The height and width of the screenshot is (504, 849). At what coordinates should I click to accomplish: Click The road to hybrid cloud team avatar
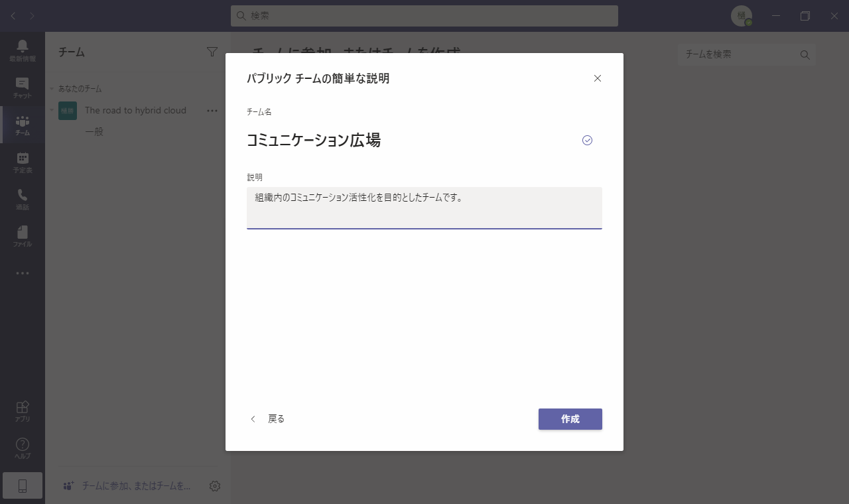[68, 111]
